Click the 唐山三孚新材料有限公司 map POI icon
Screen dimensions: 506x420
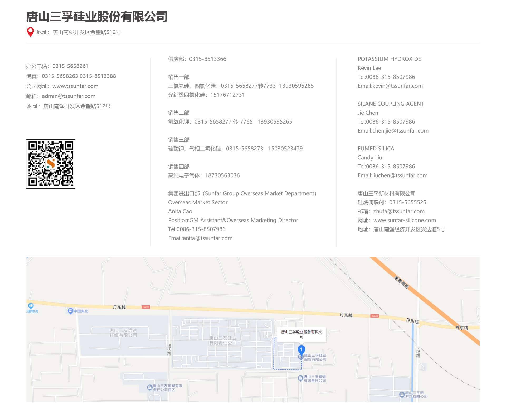[402, 394]
